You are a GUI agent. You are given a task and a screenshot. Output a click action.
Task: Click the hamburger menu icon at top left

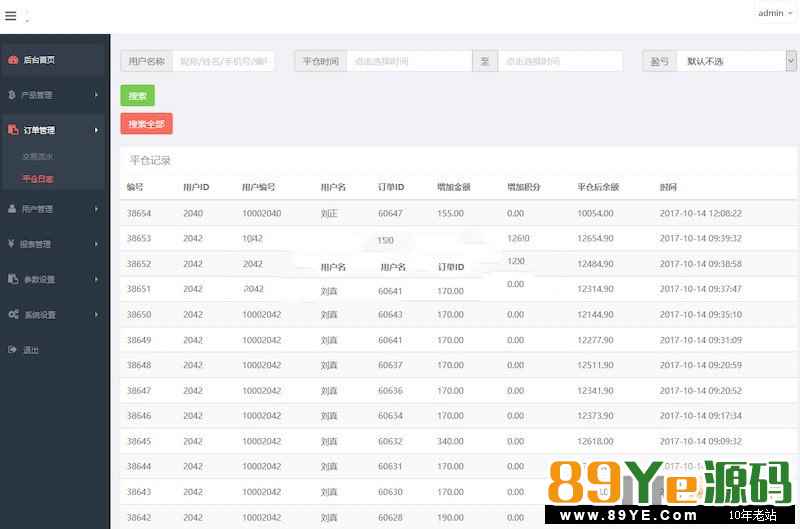11,16
